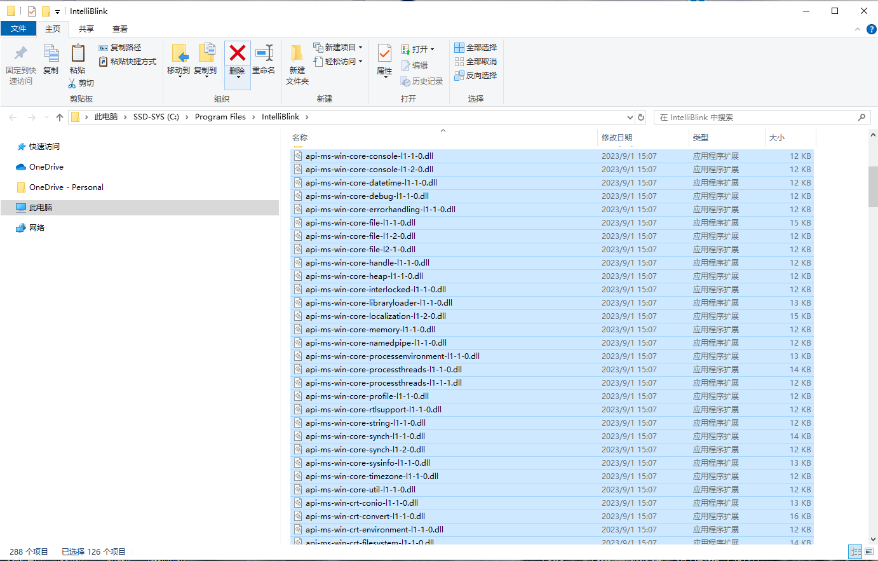Click the Properties checkmark icon
Viewport: 878px width, 561px height.
tap(384, 54)
